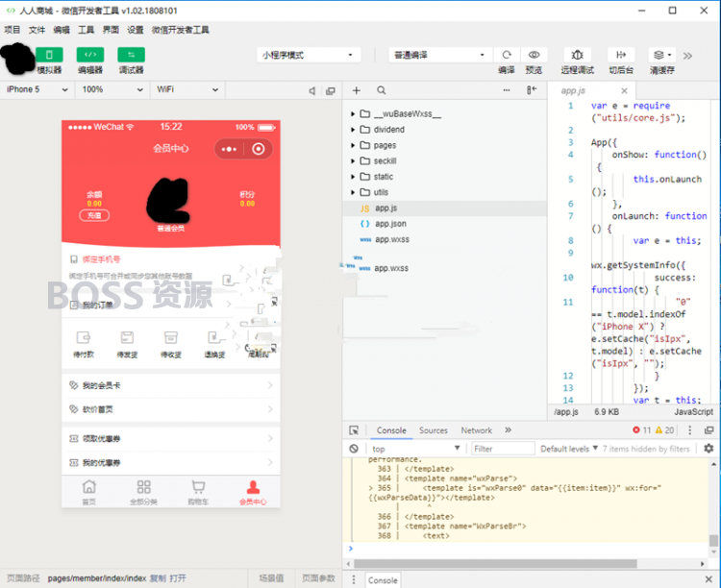Open the 微信开发者工具 menu
Viewport: 721px width, 588px height.
[181, 30]
